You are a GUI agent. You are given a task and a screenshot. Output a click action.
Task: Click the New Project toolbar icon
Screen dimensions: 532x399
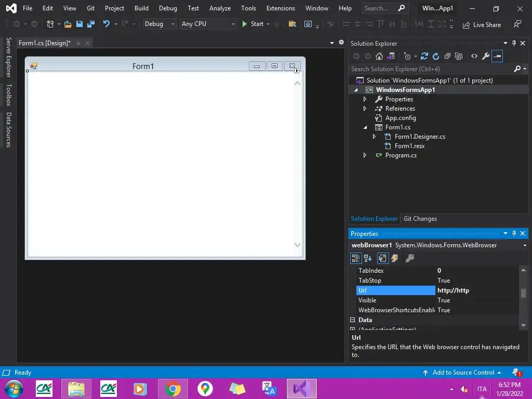click(x=50, y=24)
